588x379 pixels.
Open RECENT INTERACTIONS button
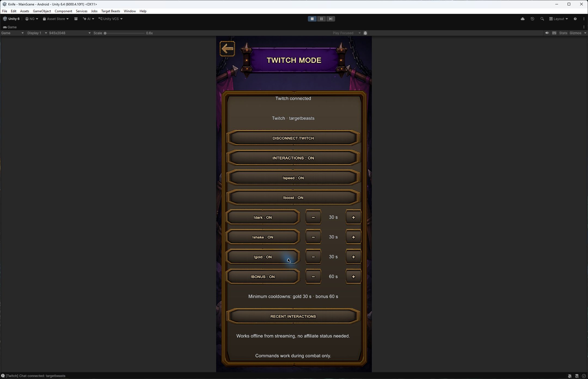click(x=293, y=316)
